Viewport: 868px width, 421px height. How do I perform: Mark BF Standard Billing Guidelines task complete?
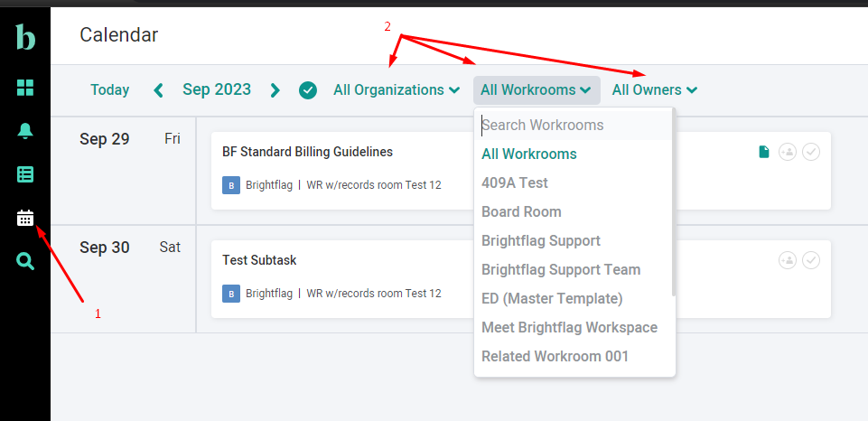[811, 152]
